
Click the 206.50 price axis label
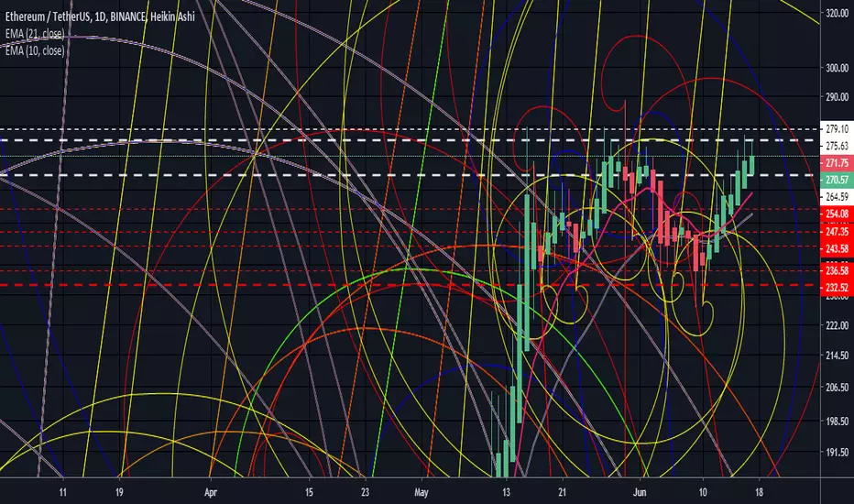[838, 388]
